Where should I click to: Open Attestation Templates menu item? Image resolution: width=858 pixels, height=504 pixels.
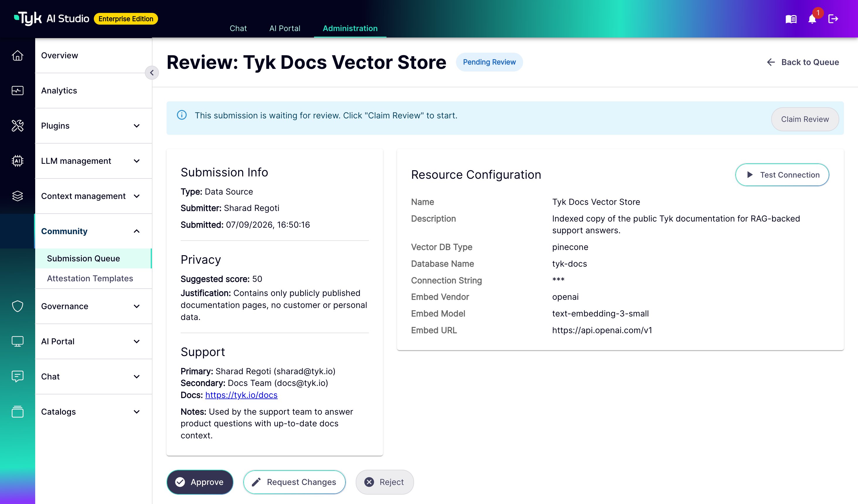coord(94,278)
